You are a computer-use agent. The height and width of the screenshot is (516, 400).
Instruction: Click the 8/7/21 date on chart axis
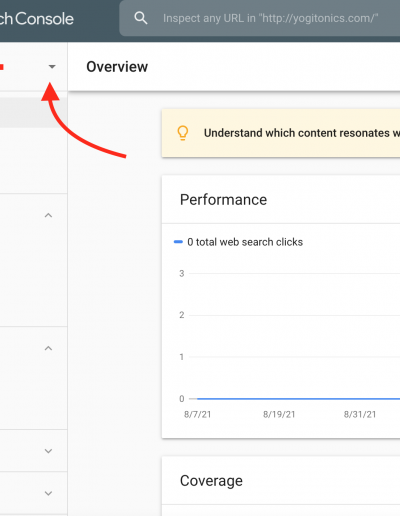tap(197, 414)
